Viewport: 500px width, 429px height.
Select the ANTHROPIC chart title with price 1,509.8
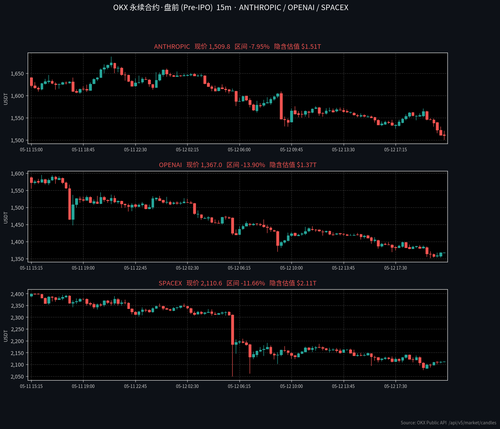click(x=237, y=46)
